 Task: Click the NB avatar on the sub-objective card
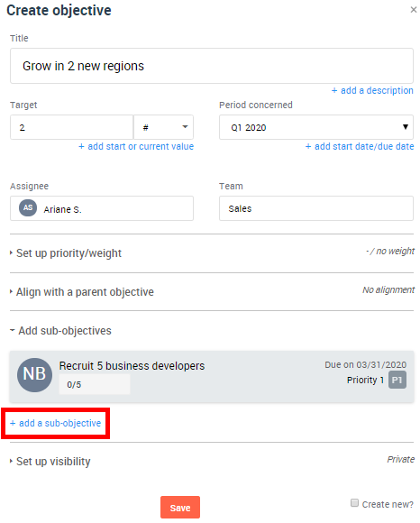tap(34, 375)
